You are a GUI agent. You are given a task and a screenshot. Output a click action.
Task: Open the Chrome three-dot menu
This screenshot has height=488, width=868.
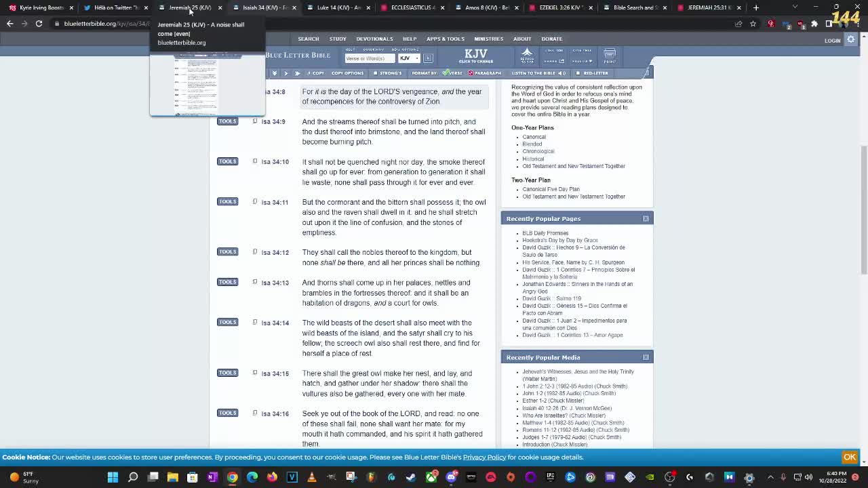[x=857, y=24]
